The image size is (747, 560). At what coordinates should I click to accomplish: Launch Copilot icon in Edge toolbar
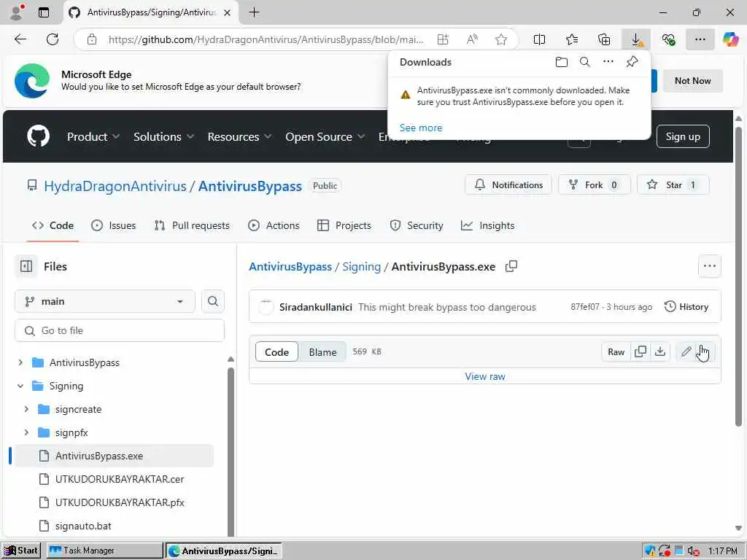pos(730,39)
